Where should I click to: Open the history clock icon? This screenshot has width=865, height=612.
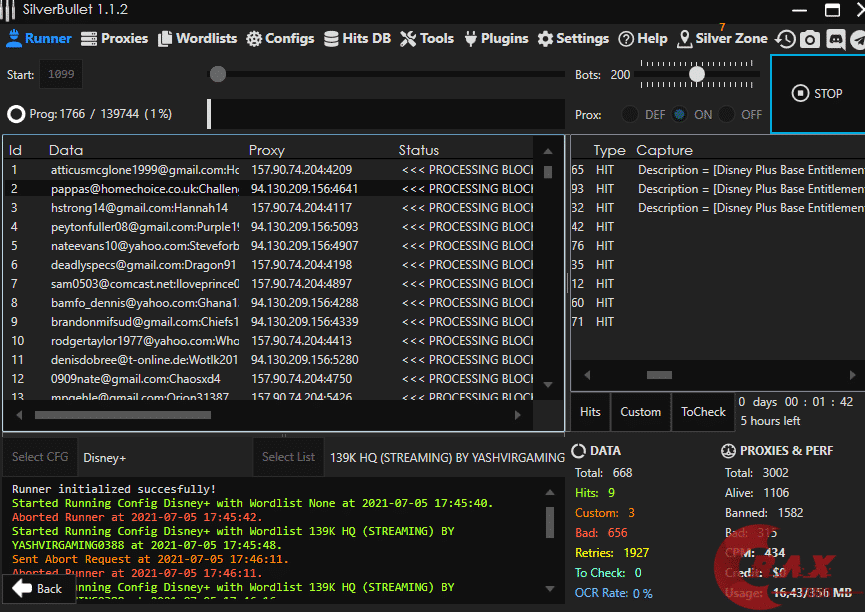point(785,39)
